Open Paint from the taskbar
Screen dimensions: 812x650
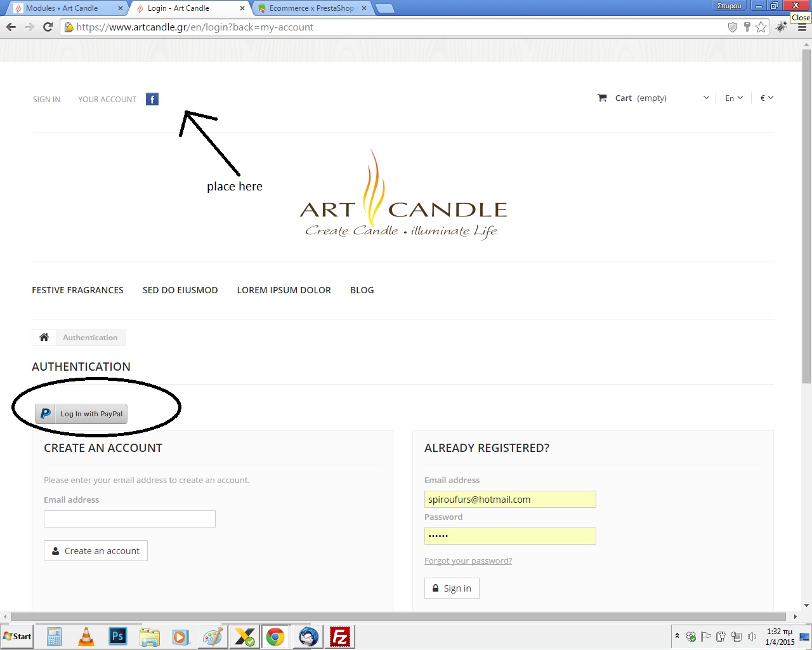[x=213, y=637]
